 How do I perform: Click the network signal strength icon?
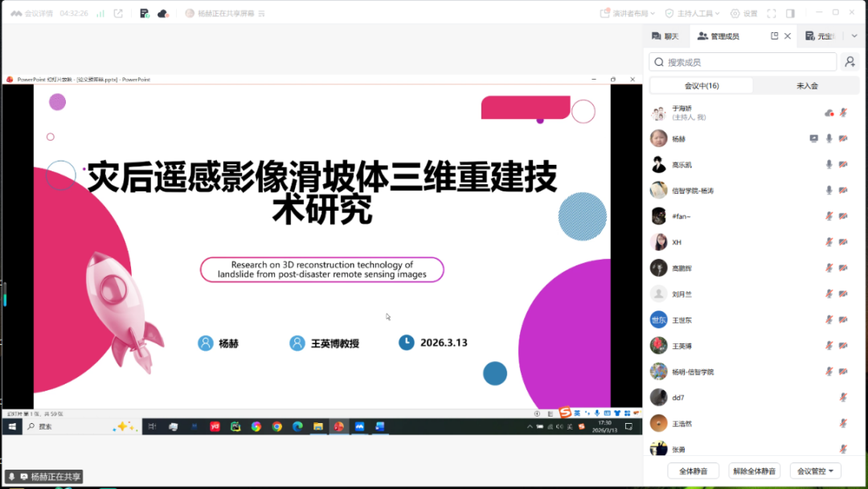coord(100,14)
